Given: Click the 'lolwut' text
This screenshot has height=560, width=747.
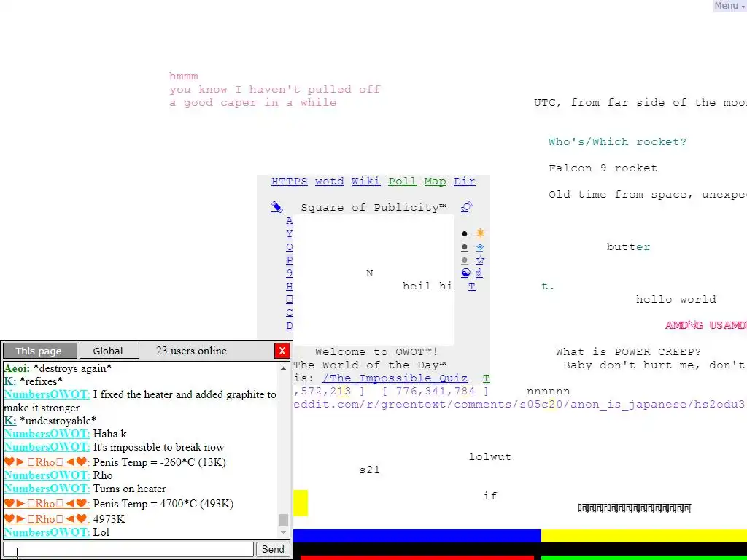Looking at the screenshot, I should tap(489, 456).
